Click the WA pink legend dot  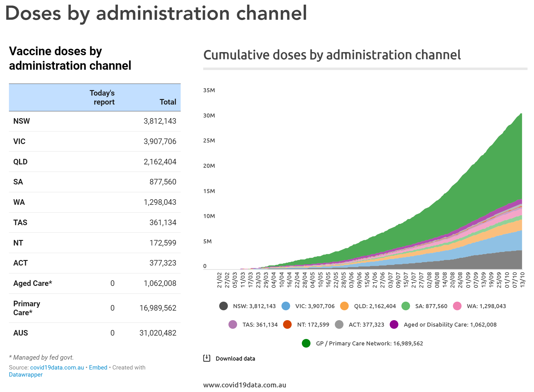[457, 306]
